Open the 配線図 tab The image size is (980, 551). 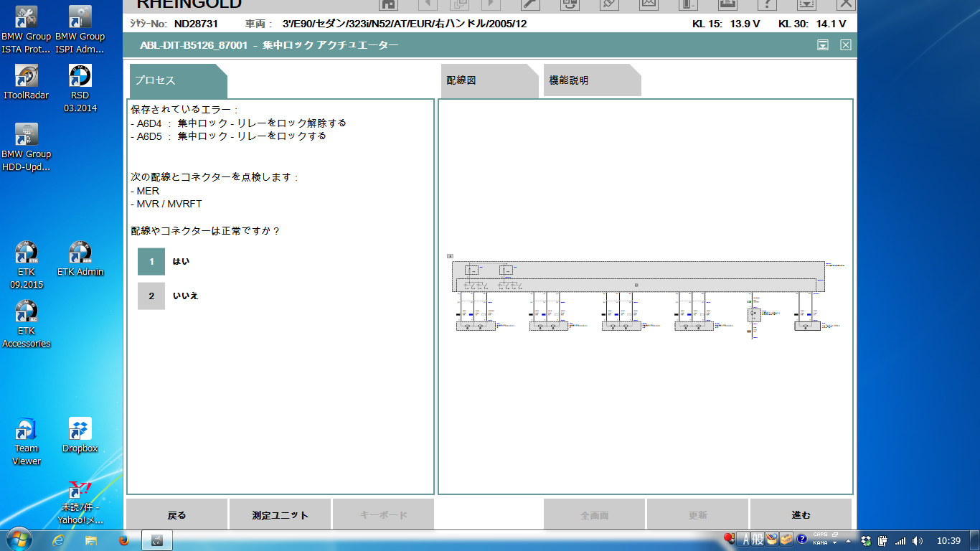[489, 80]
